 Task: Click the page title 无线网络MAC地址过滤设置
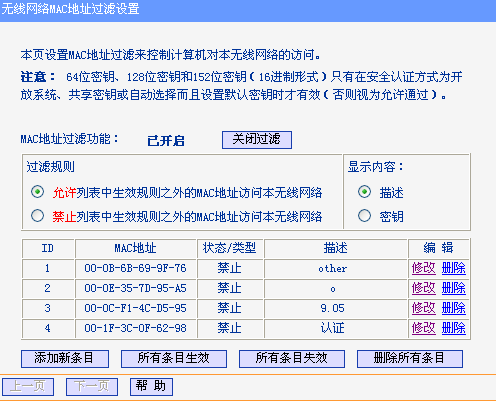(x=70, y=9)
